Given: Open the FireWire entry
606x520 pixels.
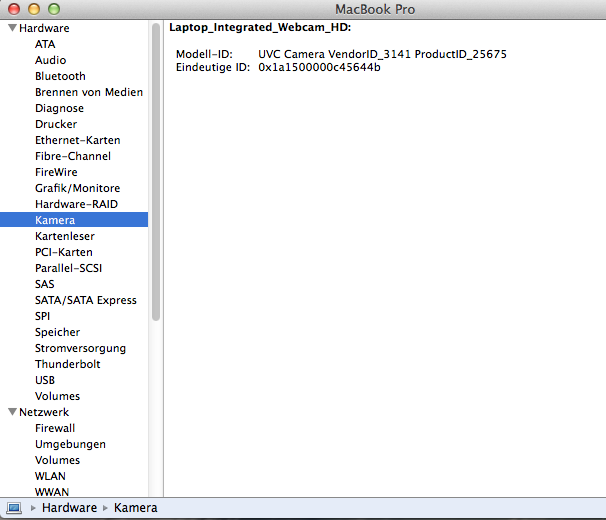Looking at the screenshot, I should point(56,172).
